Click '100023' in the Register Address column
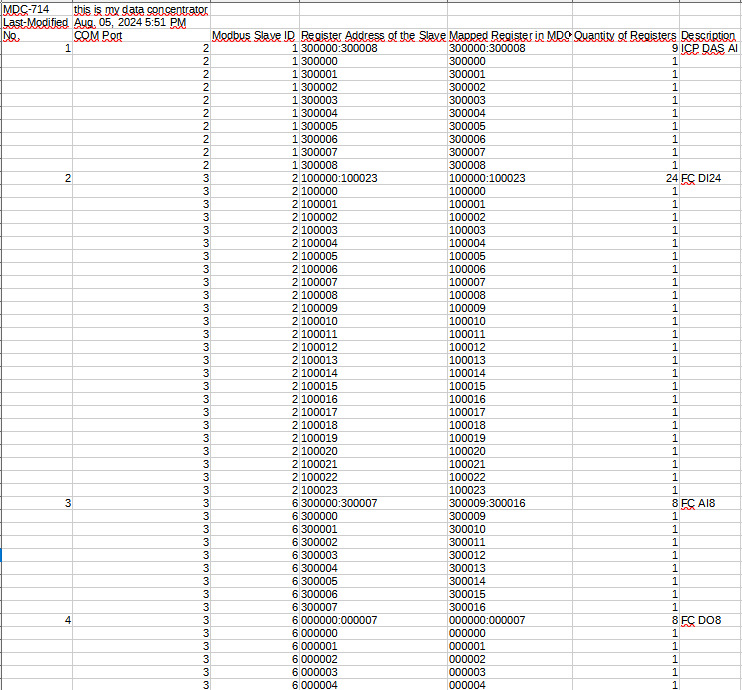This screenshot has height=690, width=742. [373, 490]
